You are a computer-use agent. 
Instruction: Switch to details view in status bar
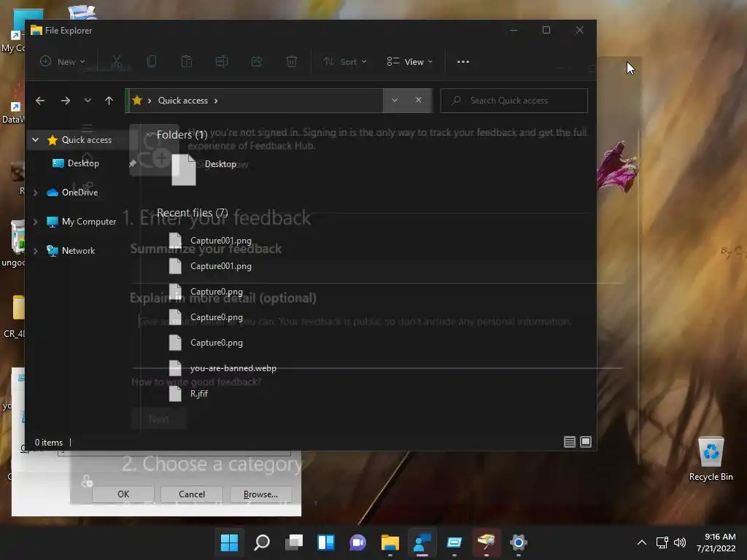click(x=569, y=442)
